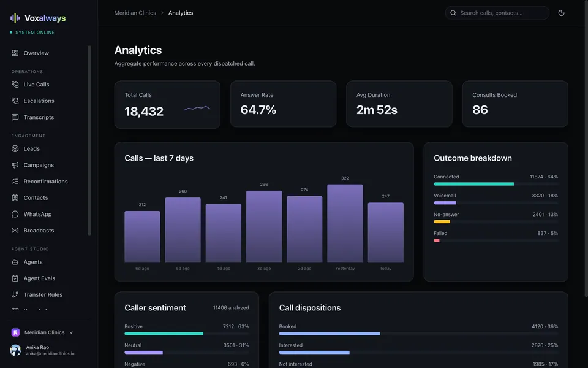Click the Transfer Rules branch icon
The height and width of the screenshot is (368, 588).
click(x=15, y=295)
